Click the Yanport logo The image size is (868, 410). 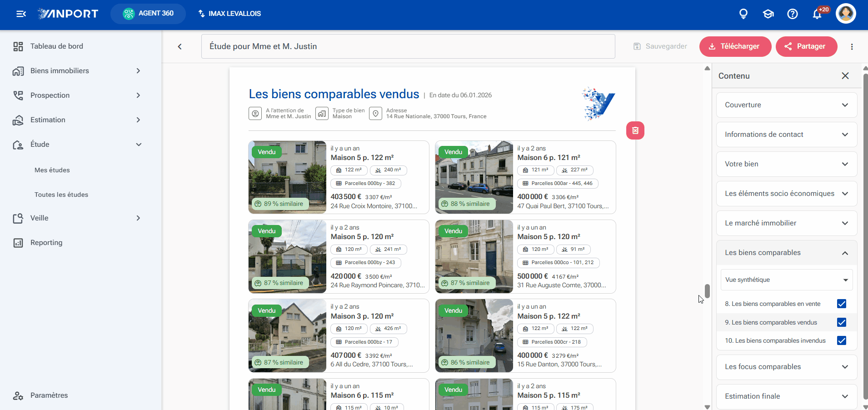(x=68, y=14)
